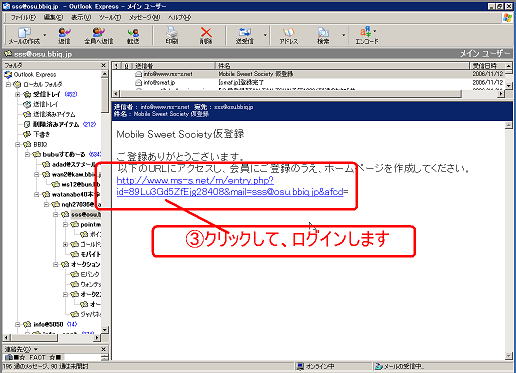Click the Encoding toolbar icon
516x373 pixels.
tap(366, 35)
